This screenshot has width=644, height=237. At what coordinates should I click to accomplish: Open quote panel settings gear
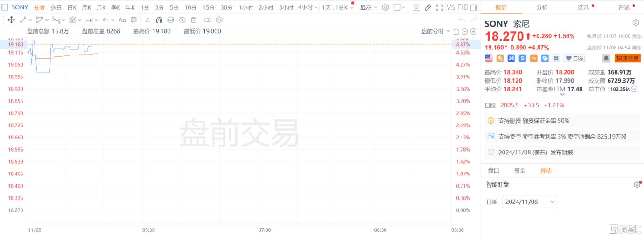click(x=636, y=23)
